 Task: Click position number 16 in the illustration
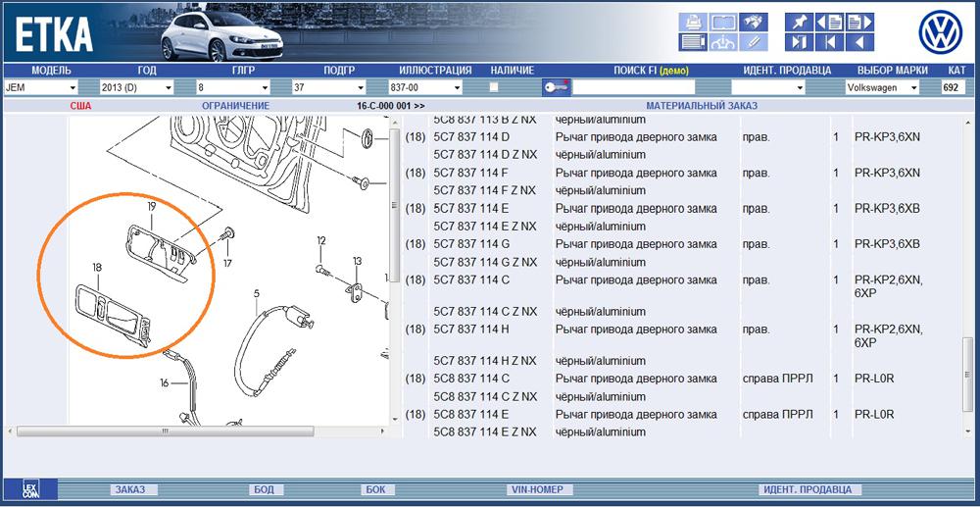coord(164,383)
